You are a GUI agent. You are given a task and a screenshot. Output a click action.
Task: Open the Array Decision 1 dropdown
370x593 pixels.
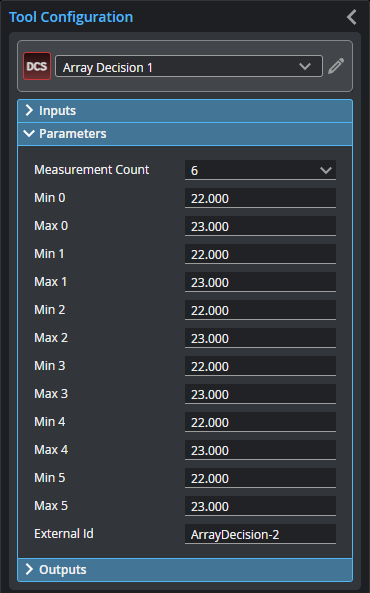click(189, 67)
